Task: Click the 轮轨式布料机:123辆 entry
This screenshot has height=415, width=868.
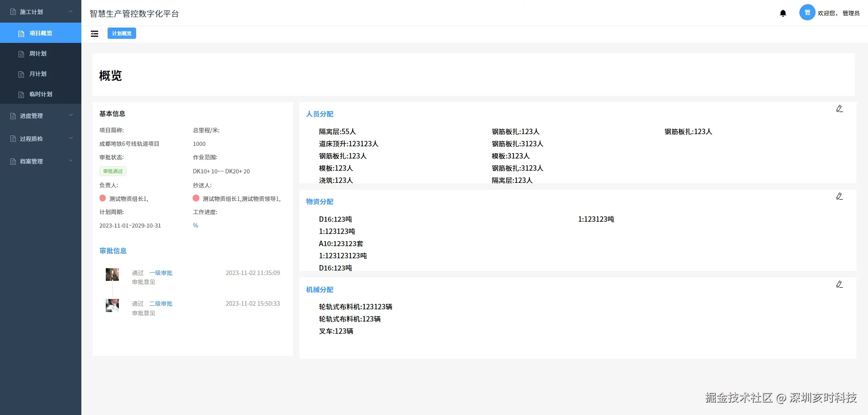Action: click(349, 319)
